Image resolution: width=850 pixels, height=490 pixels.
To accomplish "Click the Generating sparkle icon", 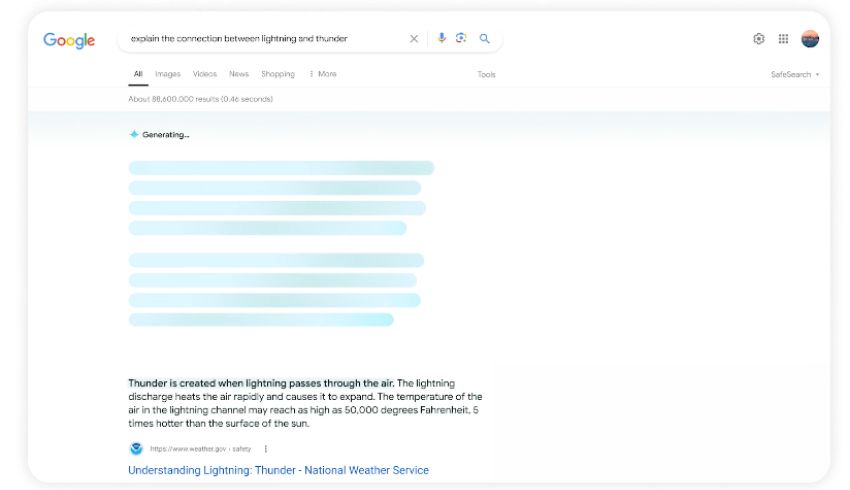I will click(x=134, y=134).
